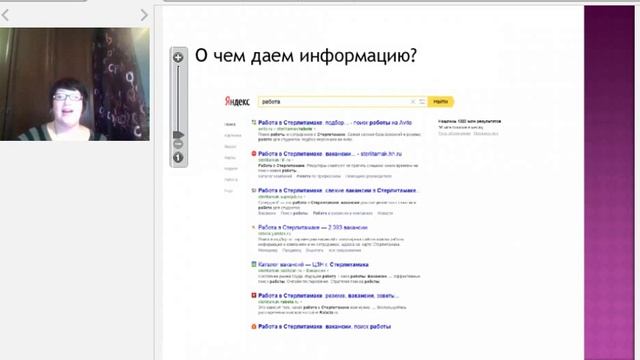Open 'свежие вакансии в Стерлитамаке' superjob result
640x360 pixels.
point(339,191)
